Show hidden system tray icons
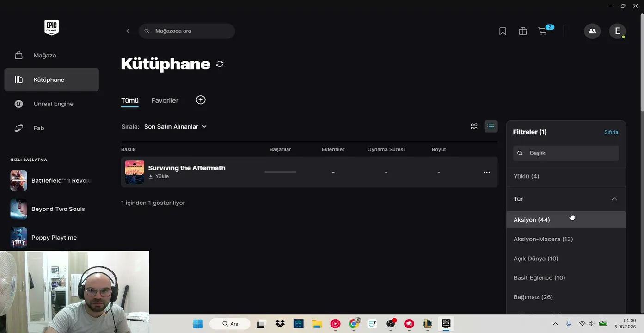 (x=555, y=324)
